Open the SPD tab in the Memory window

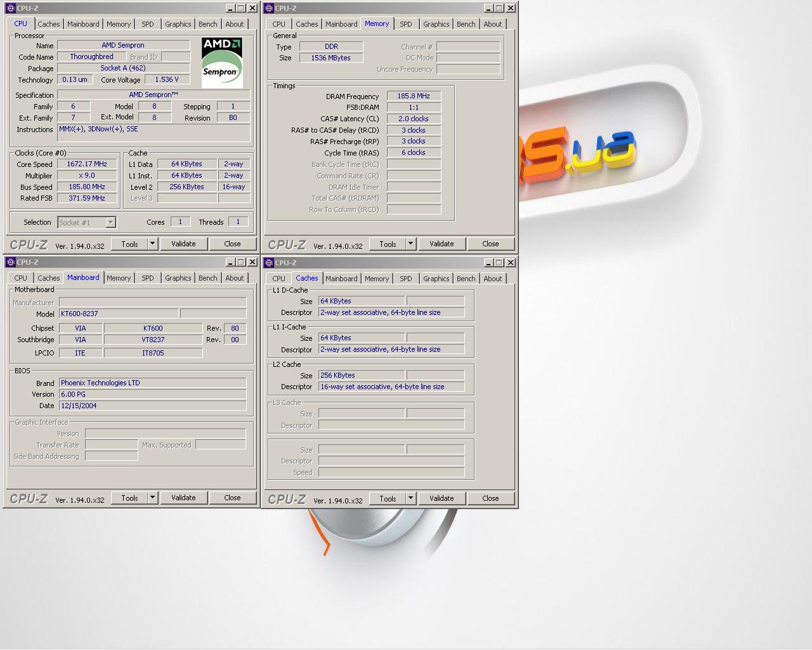click(406, 24)
